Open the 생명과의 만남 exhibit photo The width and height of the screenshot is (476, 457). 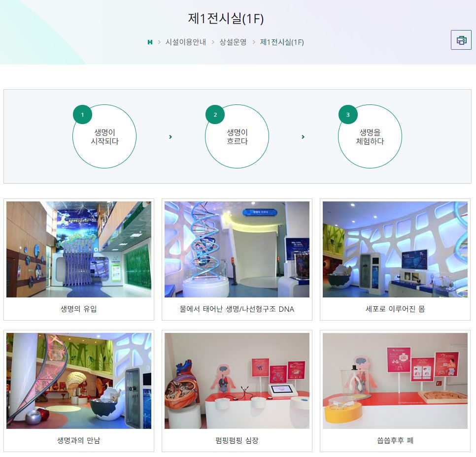pyautogui.click(x=79, y=381)
